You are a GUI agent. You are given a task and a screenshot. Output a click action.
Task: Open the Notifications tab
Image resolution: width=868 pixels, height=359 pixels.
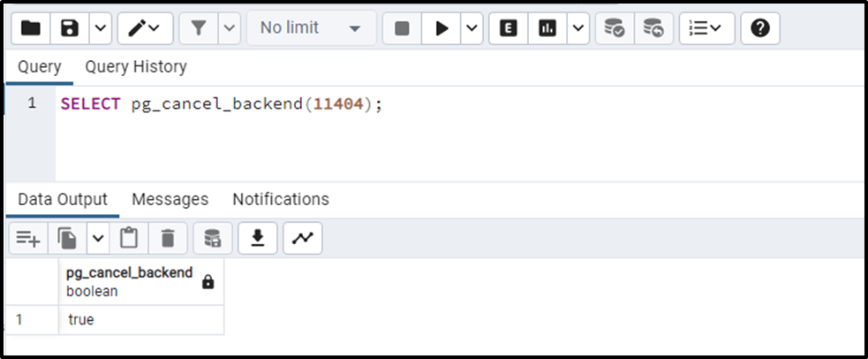281,200
